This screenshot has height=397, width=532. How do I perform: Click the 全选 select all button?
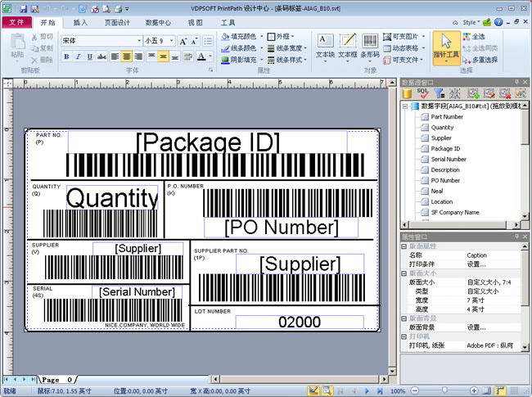tap(475, 36)
